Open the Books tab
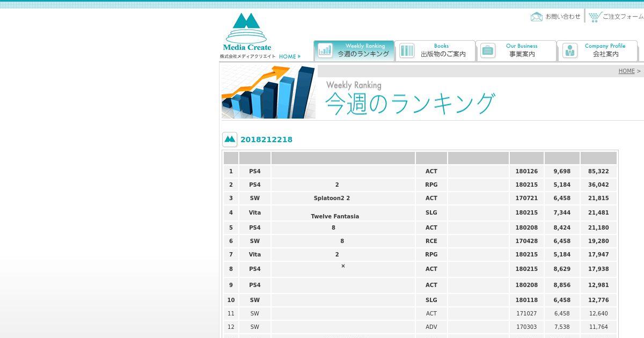The height and width of the screenshot is (338, 644). (x=435, y=50)
